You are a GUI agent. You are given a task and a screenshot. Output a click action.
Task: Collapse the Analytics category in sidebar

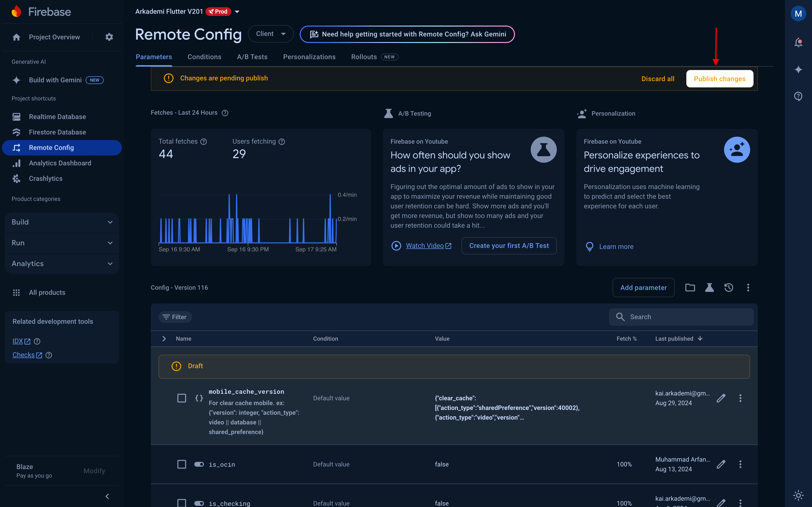(110, 264)
